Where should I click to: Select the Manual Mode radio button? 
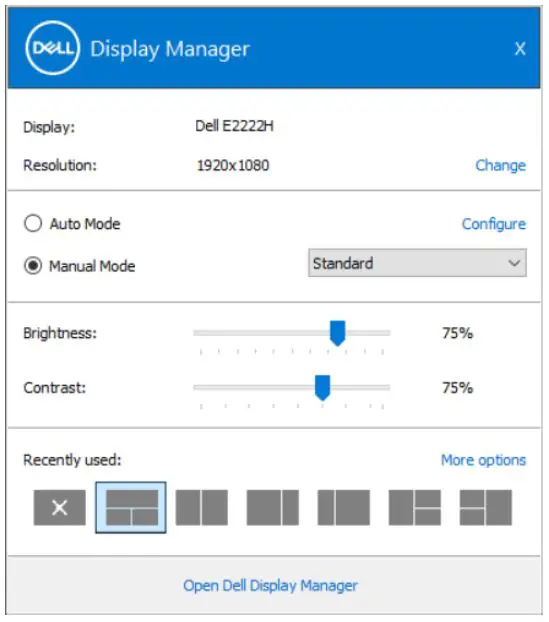[33, 265]
